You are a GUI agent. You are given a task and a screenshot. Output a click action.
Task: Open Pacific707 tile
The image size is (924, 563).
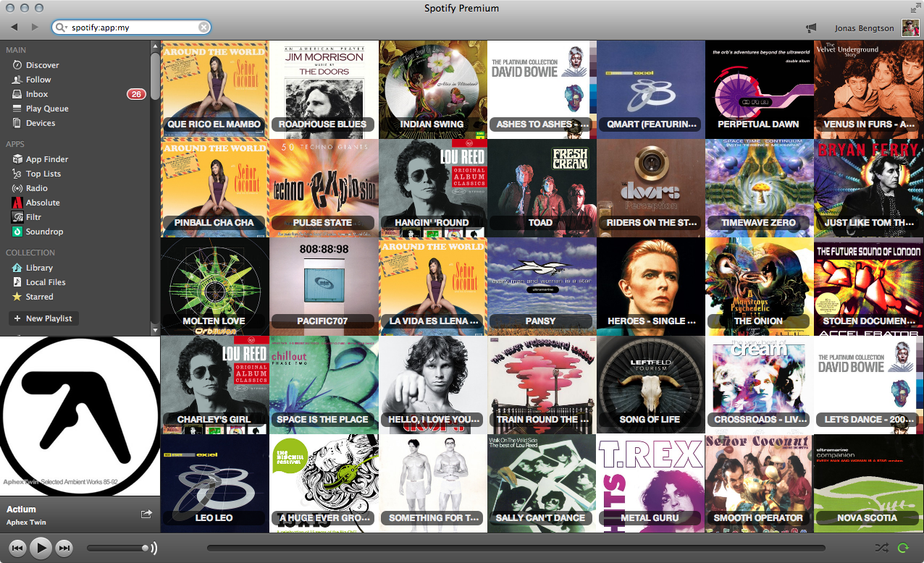tap(323, 286)
